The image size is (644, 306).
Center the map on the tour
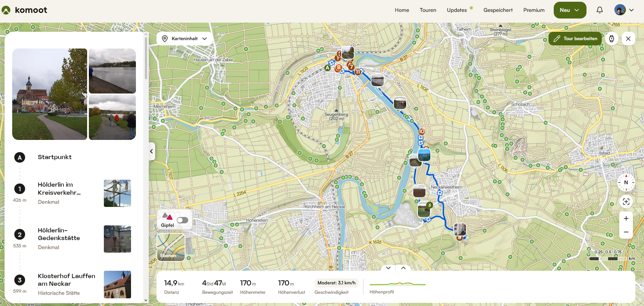pos(626,202)
